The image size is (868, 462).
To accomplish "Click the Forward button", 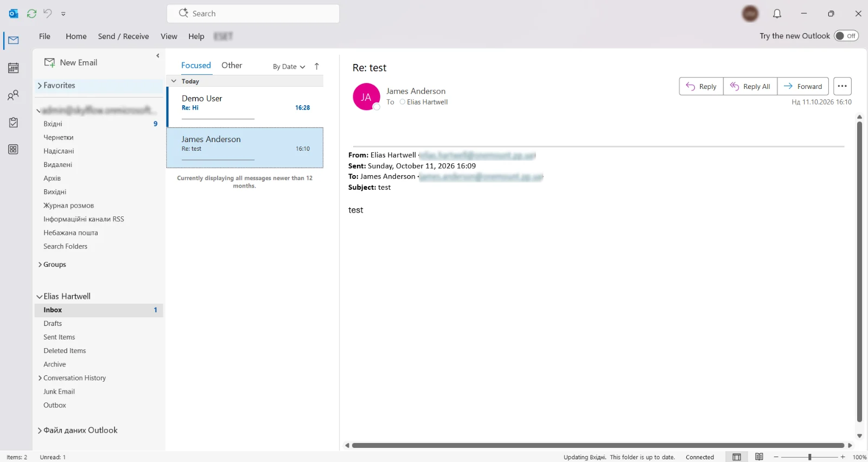I will [803, 86].
